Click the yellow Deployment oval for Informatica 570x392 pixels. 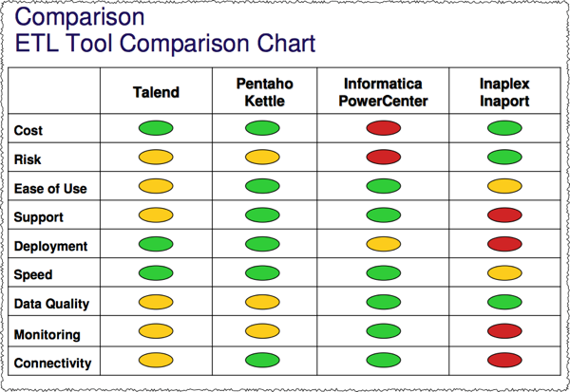point(383,244)
